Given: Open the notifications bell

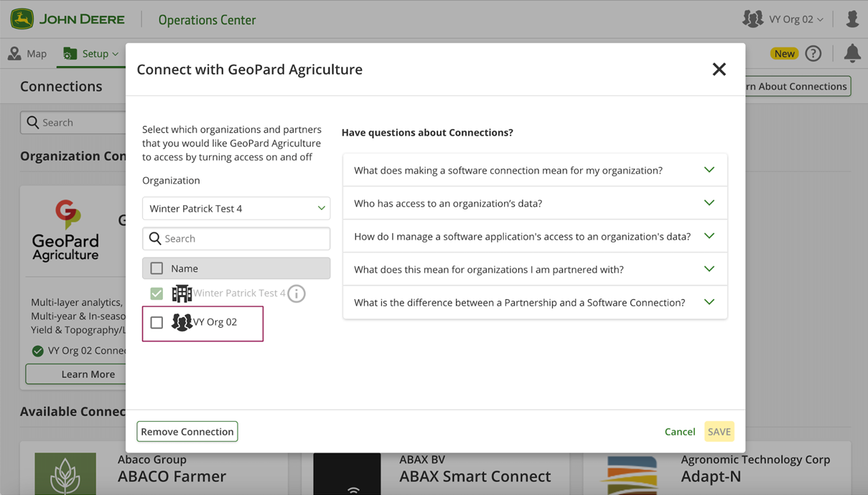Looking at the screenshot, I should point(851,54).
